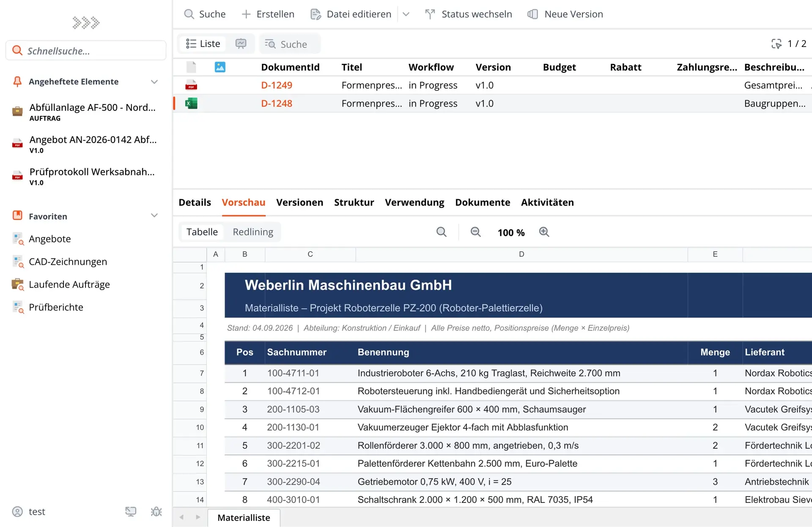Switch to dashboard chart view icon

click(x=241, y=44)
